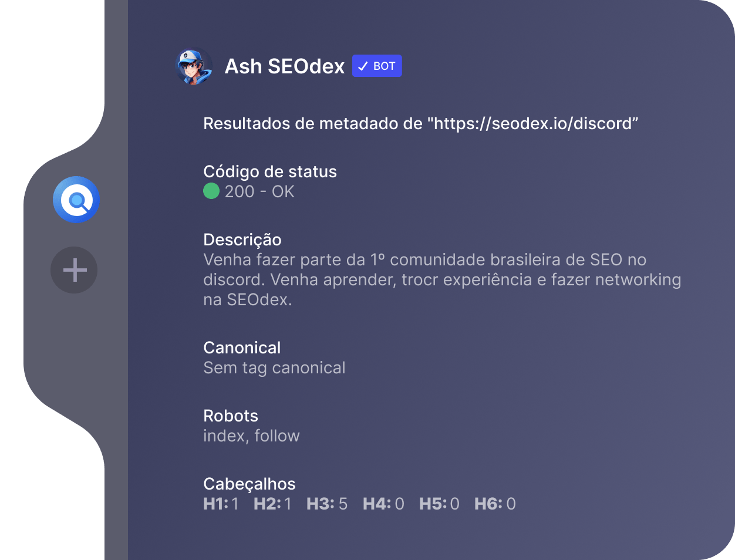Click the H1 heading count

[x=221, y=504]
